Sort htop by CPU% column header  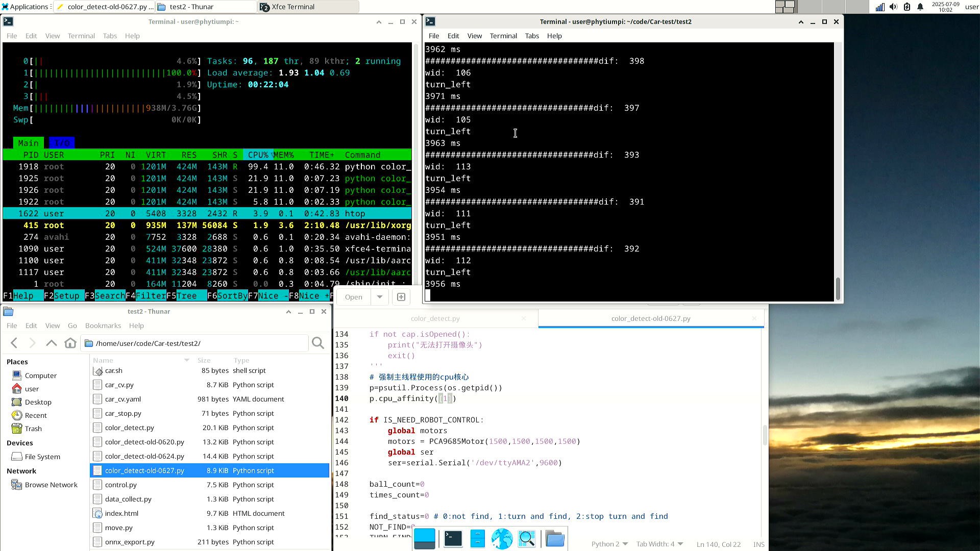click(258, 155)
